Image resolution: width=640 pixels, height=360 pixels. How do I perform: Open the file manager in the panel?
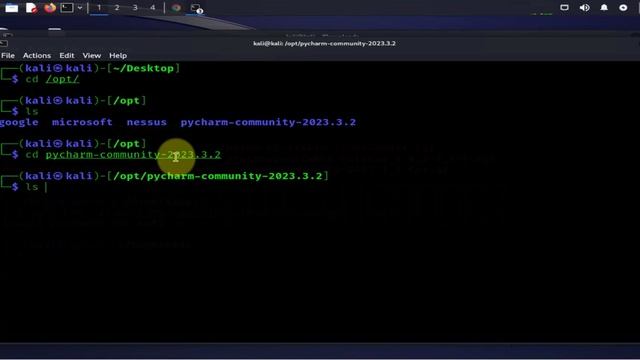[x=11, y=8]
